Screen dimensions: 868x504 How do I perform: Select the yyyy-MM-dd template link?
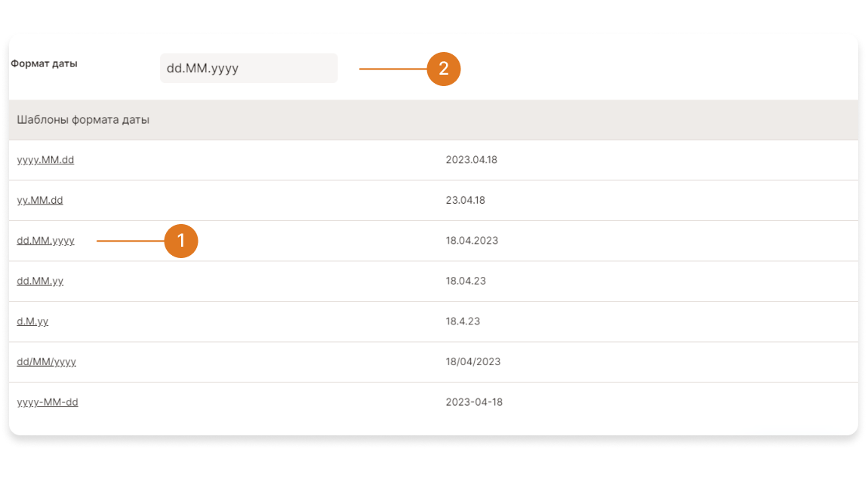pos(48,402)
